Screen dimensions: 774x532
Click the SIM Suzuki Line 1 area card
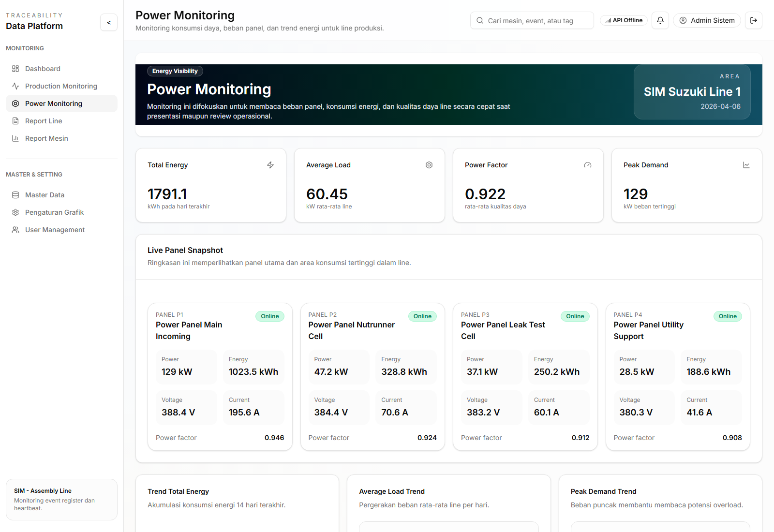(x=692, y=92)
